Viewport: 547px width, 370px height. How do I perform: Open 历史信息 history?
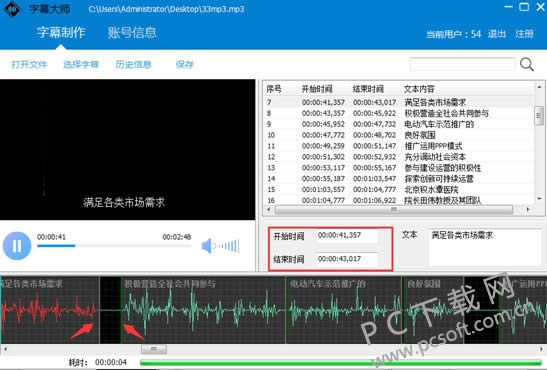[x=133, y=65]
